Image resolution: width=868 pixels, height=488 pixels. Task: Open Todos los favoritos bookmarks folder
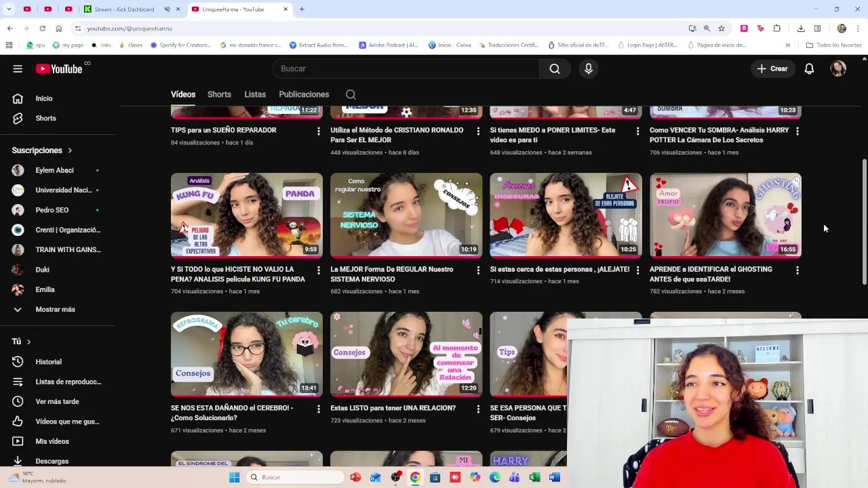coord(833,45)
